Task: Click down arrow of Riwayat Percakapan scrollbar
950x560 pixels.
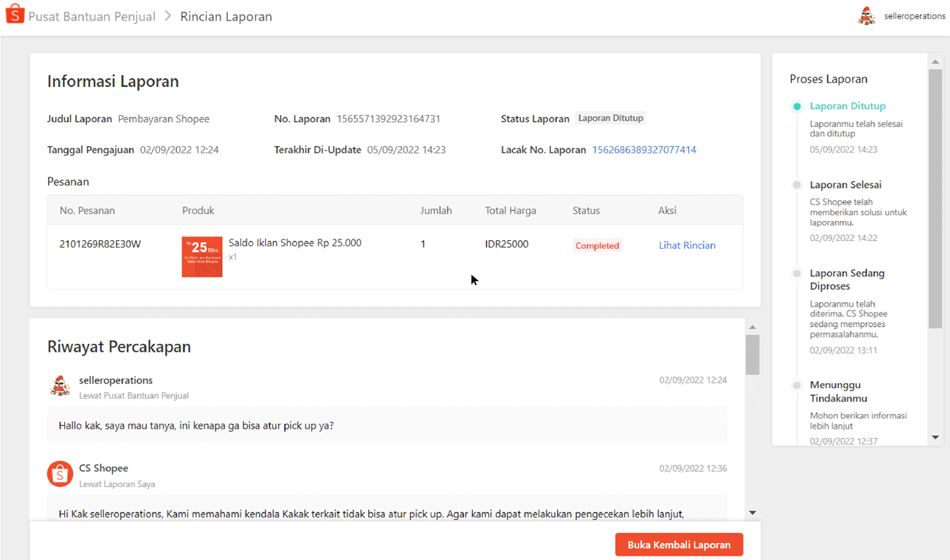Action: point(753,513)
